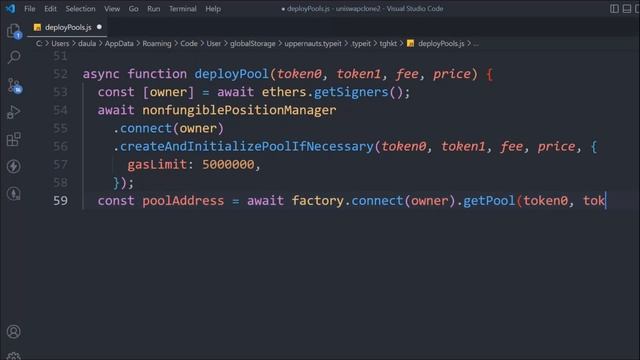Open the Source Control view
Screen dimensions: 640x360
coord(14,86)
